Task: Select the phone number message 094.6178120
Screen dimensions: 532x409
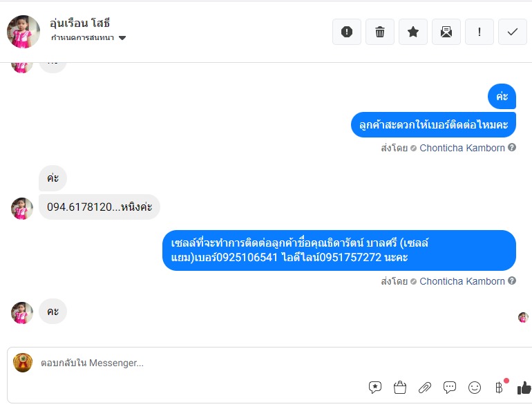Action: click(99, 207)
